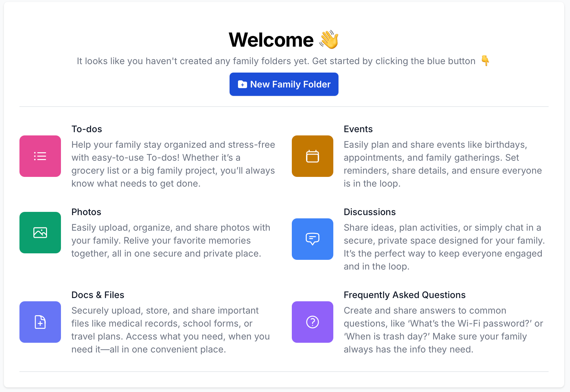Open the green Photos image icon
570x392 pixels.
40,233
